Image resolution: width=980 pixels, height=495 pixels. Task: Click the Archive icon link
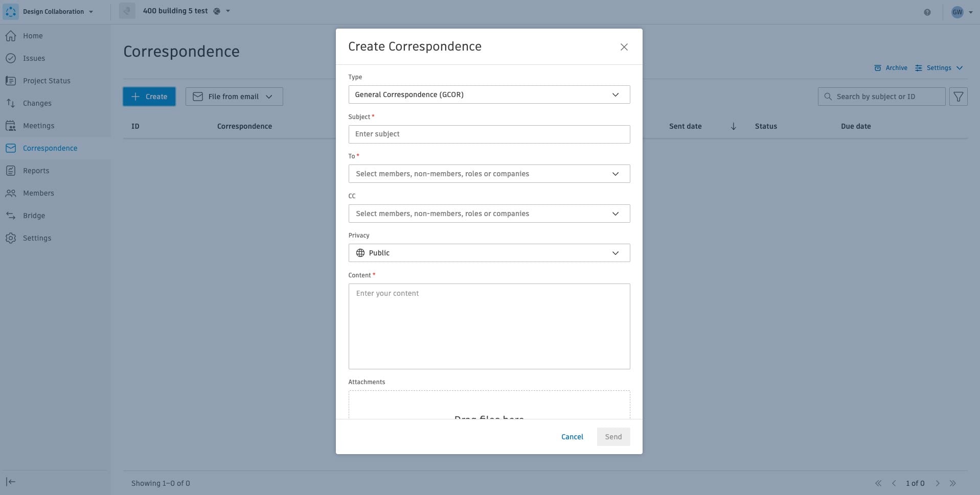[891, 68]
